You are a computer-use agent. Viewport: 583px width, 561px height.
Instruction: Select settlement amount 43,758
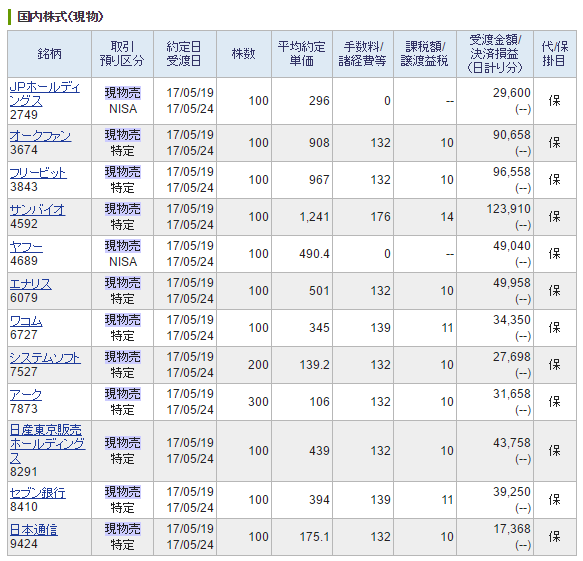(x=512, y=443)
